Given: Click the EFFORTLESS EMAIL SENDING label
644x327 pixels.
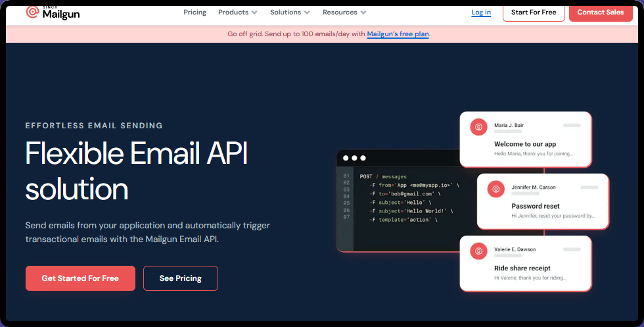Looking at the screenshot, I should pyautogui.click(x=94, y=126).
